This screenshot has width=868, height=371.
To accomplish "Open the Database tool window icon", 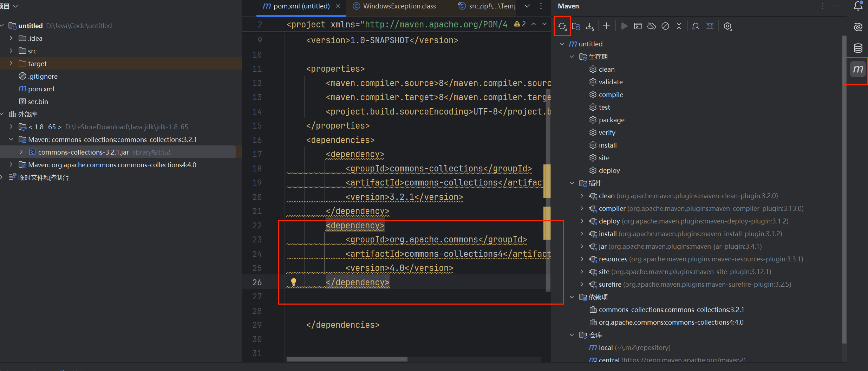I will (858, 48).
